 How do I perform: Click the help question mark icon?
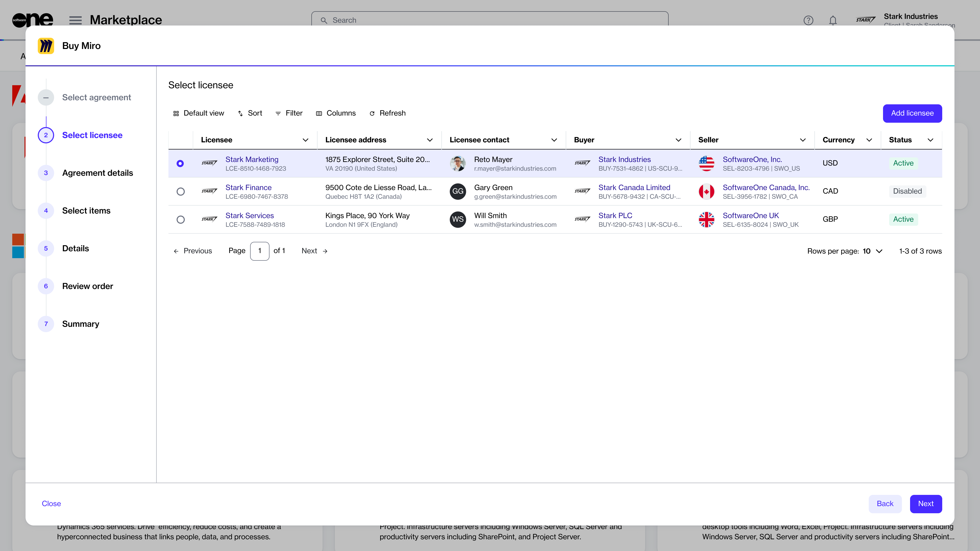click(x=808, y=20)
